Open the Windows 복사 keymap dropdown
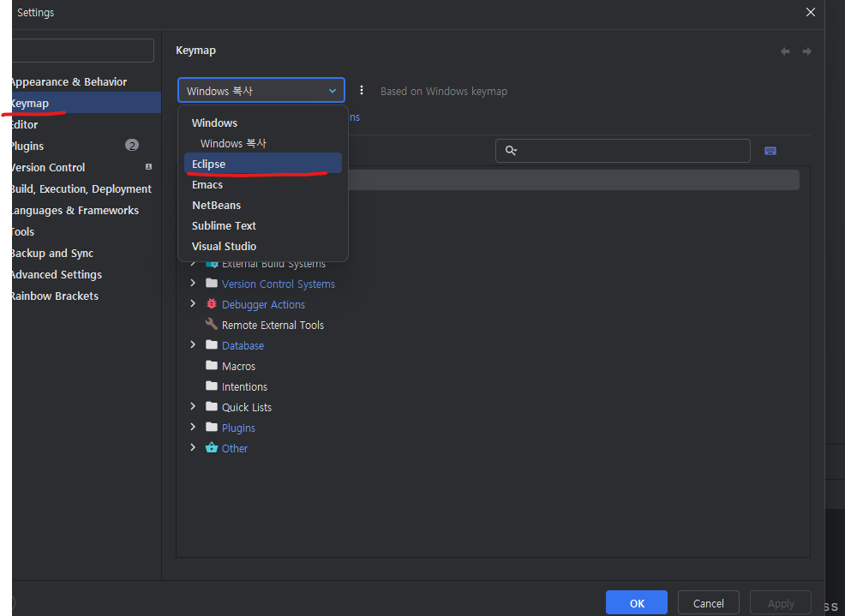This screenshot has width=845, height=616. 261,91
